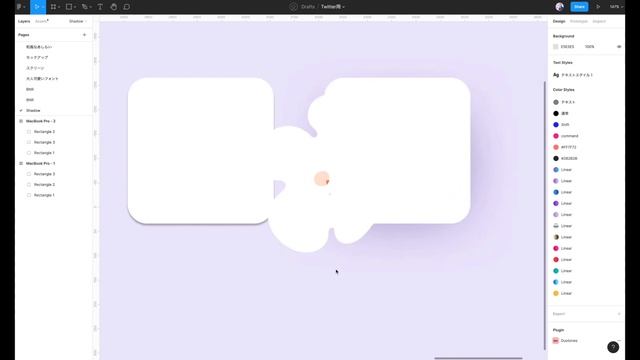This screenshot has height=360, width=640.
Task: Open the Move tool options arrow
Action: 43,7
